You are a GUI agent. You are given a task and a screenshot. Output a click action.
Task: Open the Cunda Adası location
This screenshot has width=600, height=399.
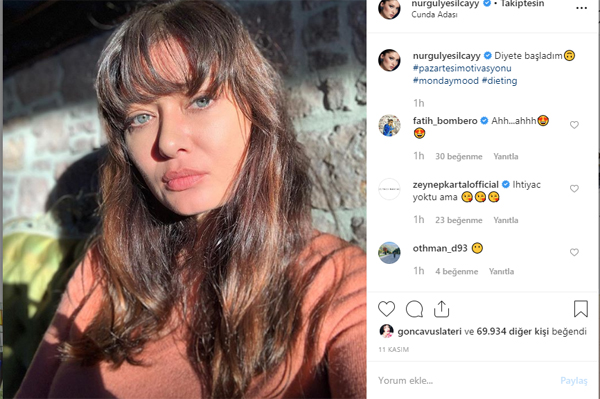coord(434,15)
